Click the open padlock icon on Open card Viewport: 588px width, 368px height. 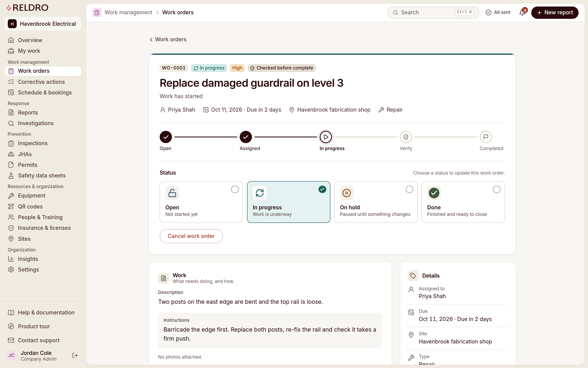[x=172, y=193]
